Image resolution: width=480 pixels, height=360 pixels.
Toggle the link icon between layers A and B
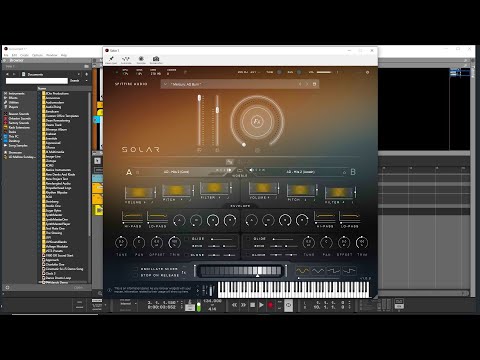point(240,171)
